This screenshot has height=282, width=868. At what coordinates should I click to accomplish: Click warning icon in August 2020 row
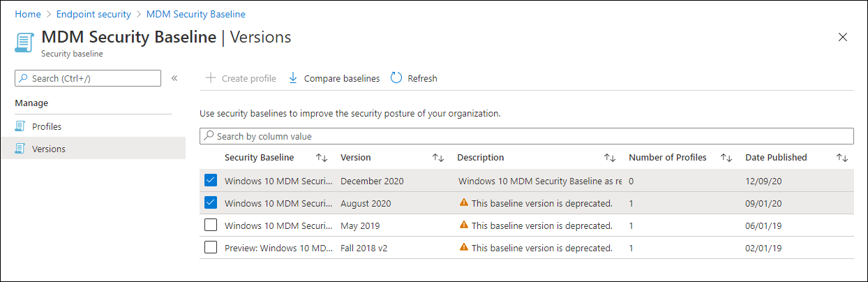463,203
